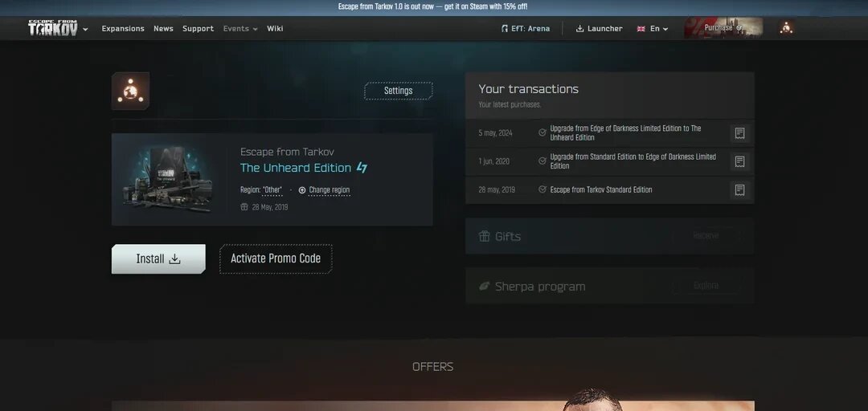Click the offers banner image below OFFERS
The image size is (868, 411).
433,399
